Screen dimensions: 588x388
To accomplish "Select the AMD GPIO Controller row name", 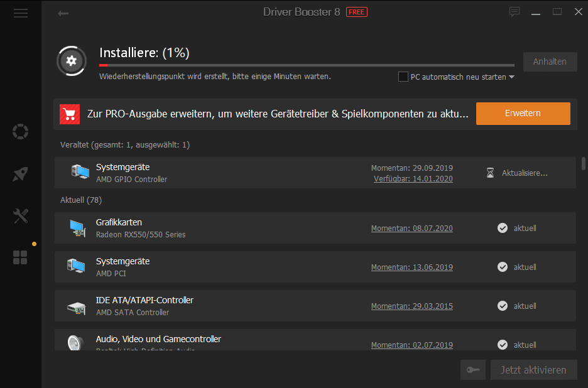I will (x=132, y=180).
